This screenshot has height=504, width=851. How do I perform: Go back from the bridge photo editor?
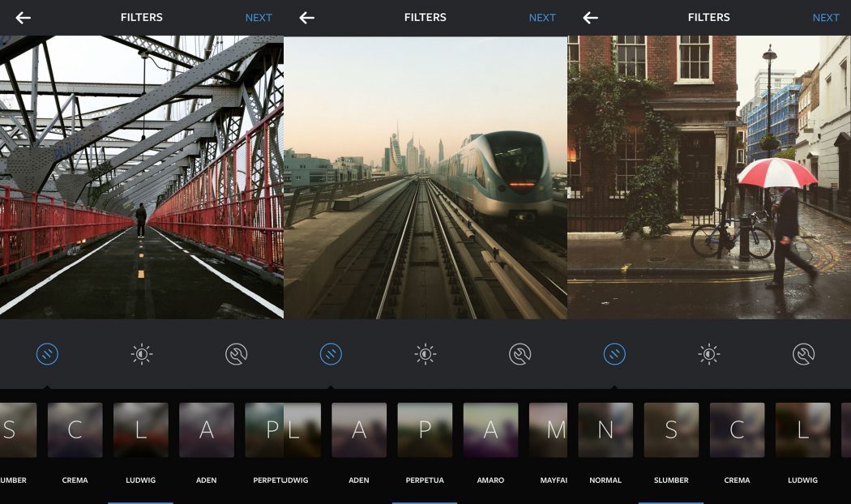(x=22, y=17)
